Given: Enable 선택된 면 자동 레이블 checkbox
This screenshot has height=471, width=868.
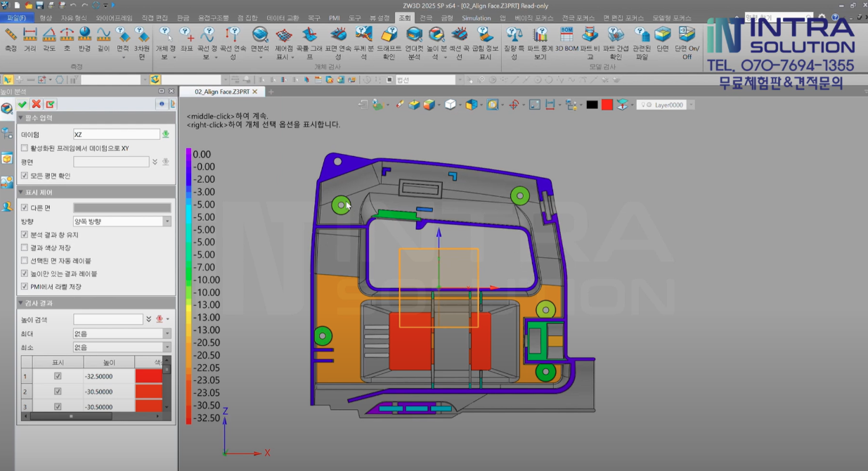Looking at the screenshot, I should tap(25, 261).
